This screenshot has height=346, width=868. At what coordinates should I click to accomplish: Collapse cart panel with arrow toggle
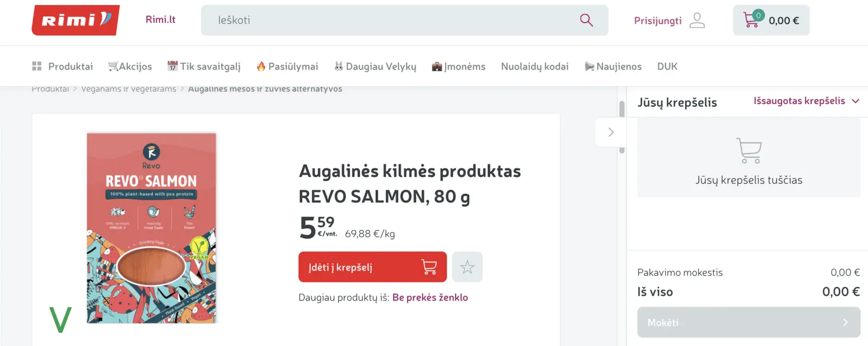click(x=611, y=132)
